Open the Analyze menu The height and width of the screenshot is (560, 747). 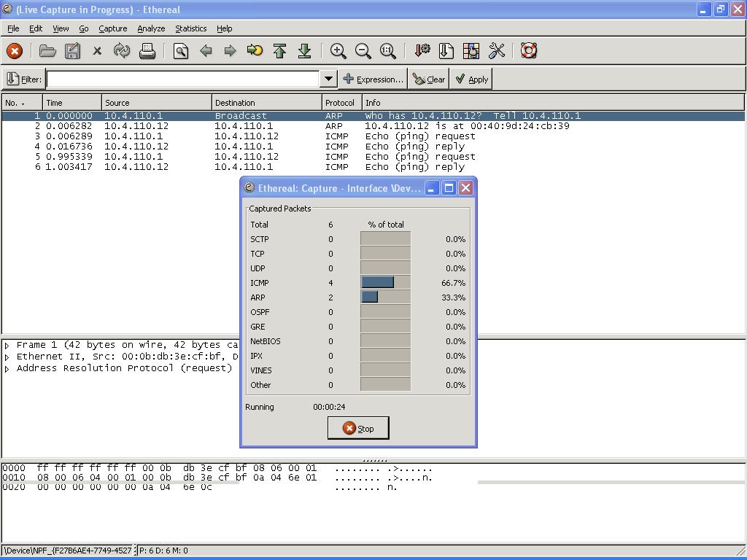coord(151,28)
